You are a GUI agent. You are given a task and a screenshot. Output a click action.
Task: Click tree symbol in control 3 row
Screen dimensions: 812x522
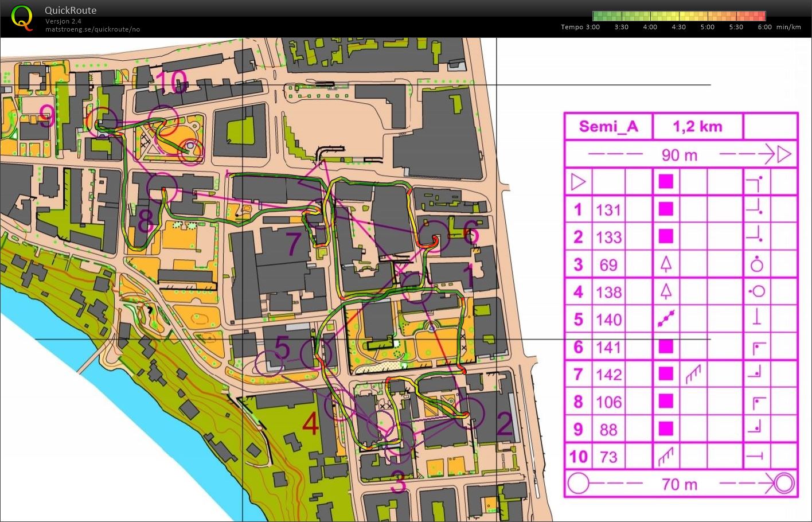tap(665, 264)
